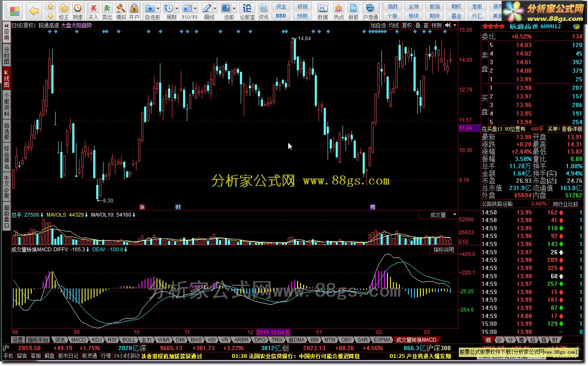Click the 榜 marker on the chart
588x366 pixels.
[372, 207]
